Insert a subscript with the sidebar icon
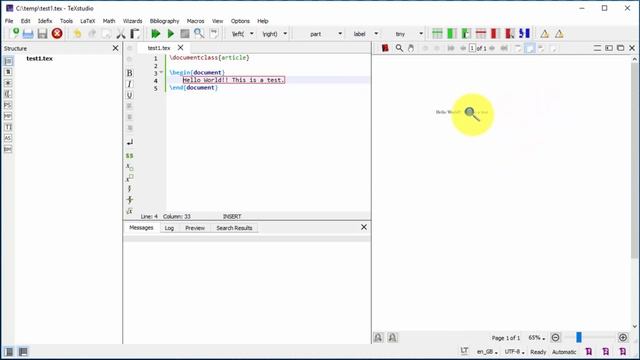Image resolution: width=640 pixels, height=360 pixels. coord(129,167)
